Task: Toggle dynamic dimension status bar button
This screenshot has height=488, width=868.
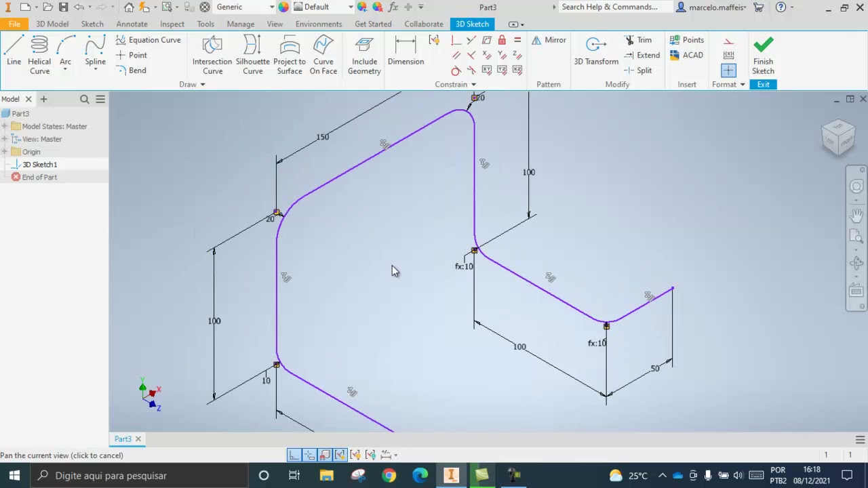Action: click(309, 455)
